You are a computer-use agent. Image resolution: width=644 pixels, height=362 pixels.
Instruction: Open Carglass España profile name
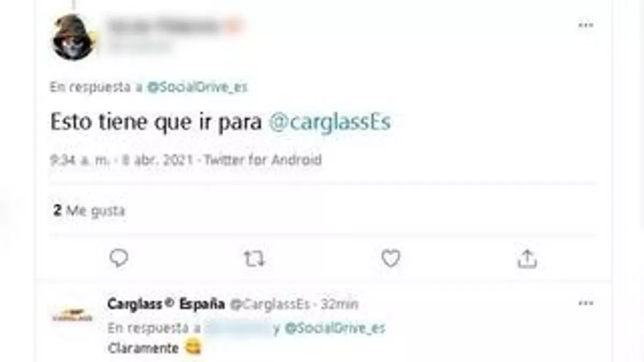(166, 304)
